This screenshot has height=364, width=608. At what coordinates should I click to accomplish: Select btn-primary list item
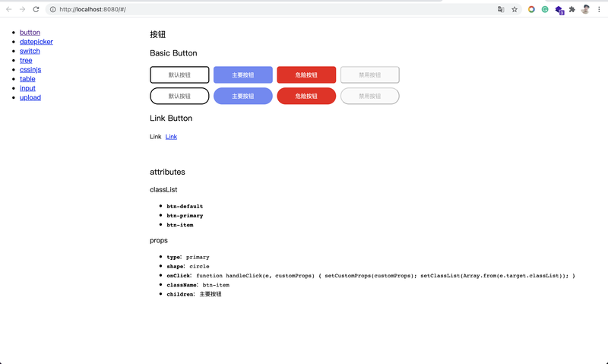point(185,216)
